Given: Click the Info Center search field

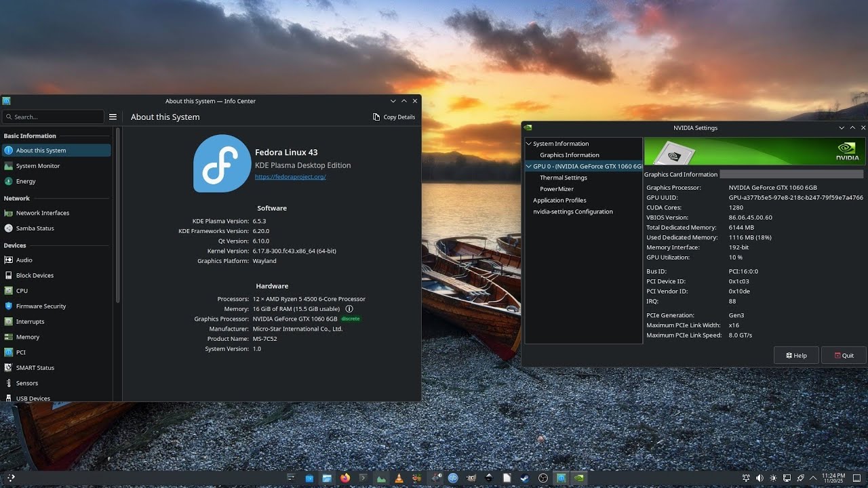Looking at the screenshot, I should 53,117.
